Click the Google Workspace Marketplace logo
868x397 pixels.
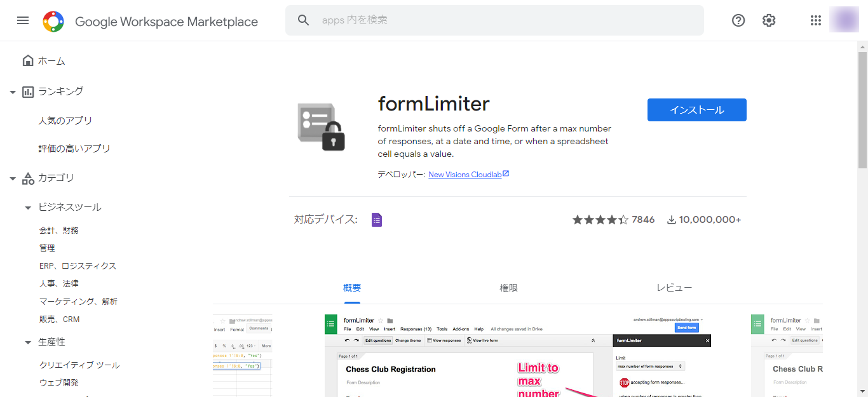pyautogui.click(x=53, y=22)
